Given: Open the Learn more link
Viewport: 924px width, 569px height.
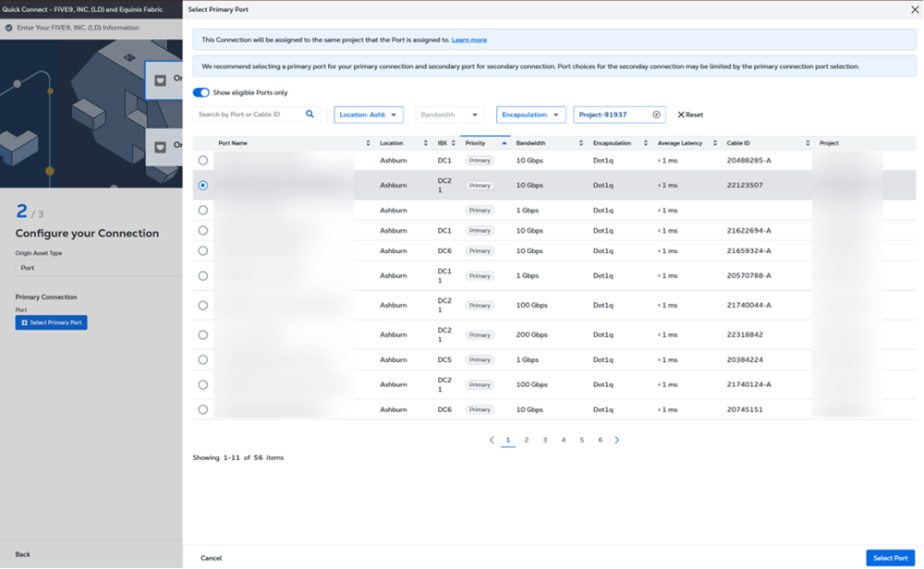Looking at the screenshot, I should [469, 40].
